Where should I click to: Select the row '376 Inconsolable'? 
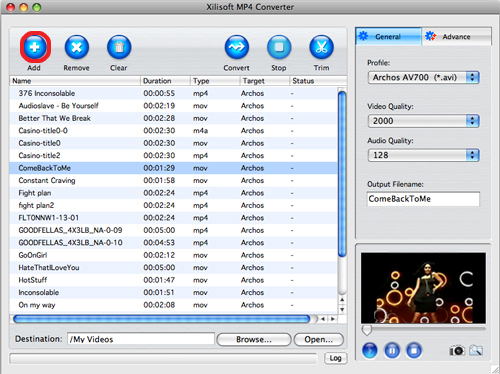(173, 93)
